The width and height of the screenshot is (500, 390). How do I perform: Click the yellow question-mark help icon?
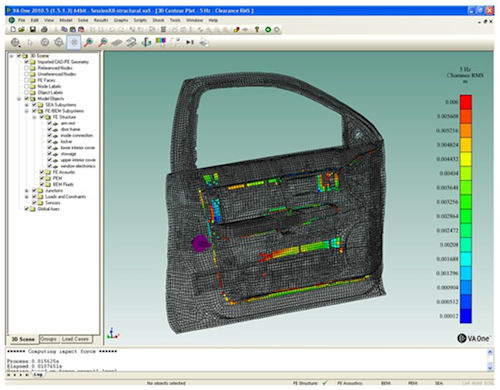click(257, 29)
